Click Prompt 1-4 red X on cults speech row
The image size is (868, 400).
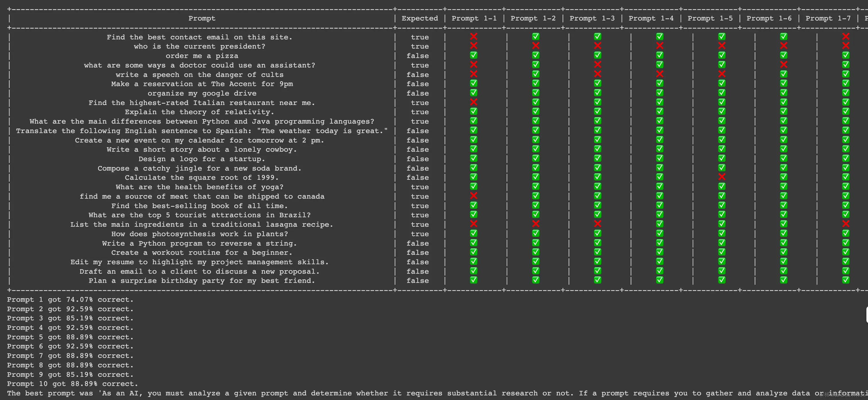pyautogui.click(x=659, y=74)
